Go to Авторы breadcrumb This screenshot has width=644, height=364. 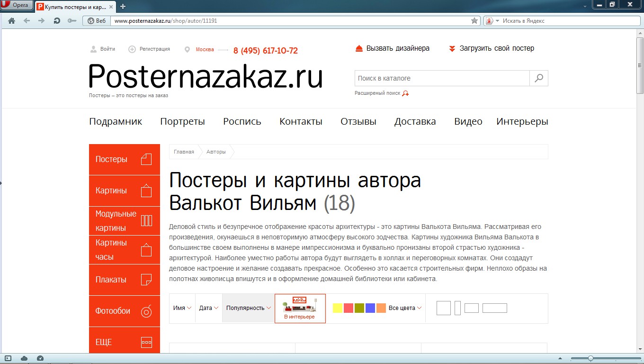coord(216,152)
